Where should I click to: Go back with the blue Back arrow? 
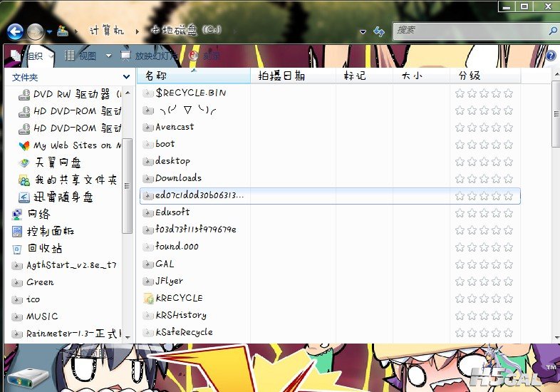click(x=15, y=32)
